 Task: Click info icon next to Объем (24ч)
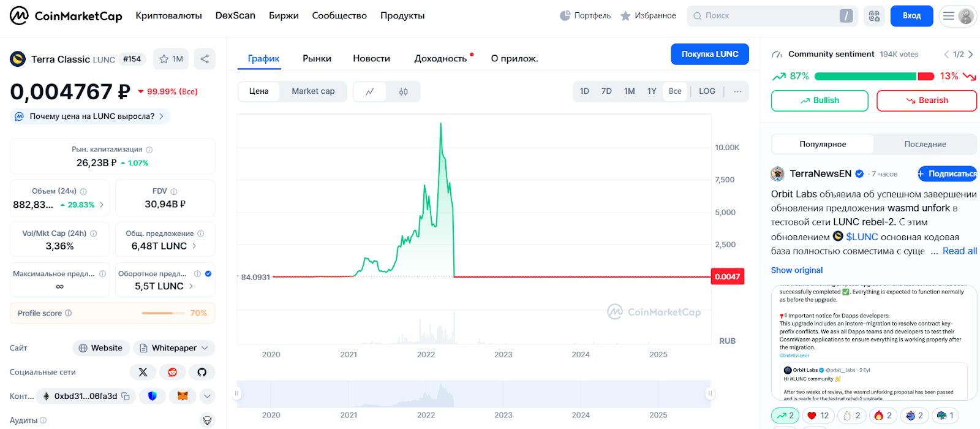click(83, 191)
